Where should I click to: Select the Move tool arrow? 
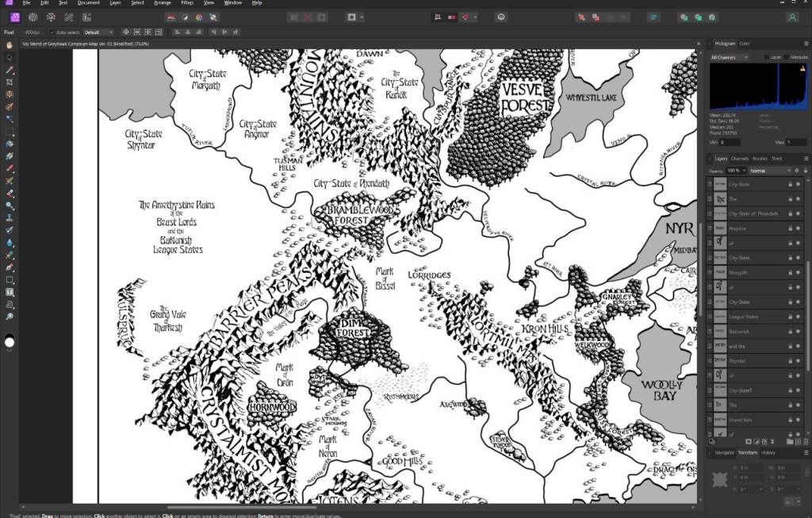tap(10, 57)
